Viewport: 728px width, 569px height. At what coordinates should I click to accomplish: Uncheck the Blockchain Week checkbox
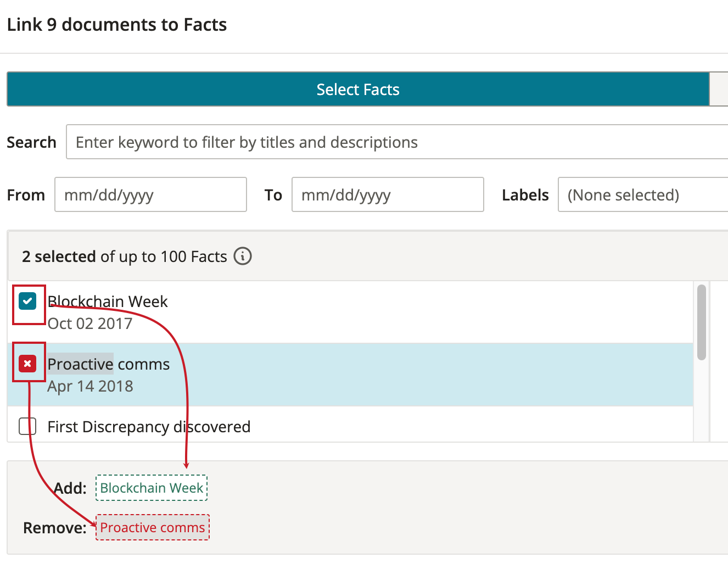pos(27,301)
